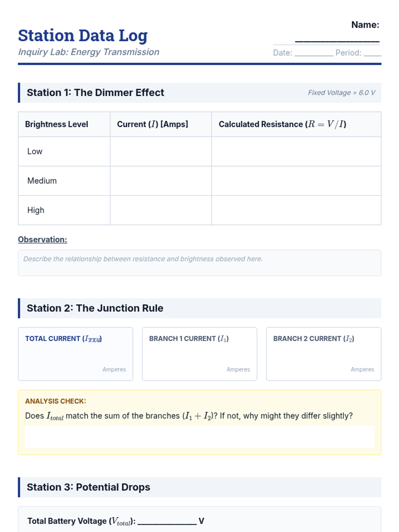Click the Station Data Log title
Viewport: 399px width, 532px height.
coord(83,36)
